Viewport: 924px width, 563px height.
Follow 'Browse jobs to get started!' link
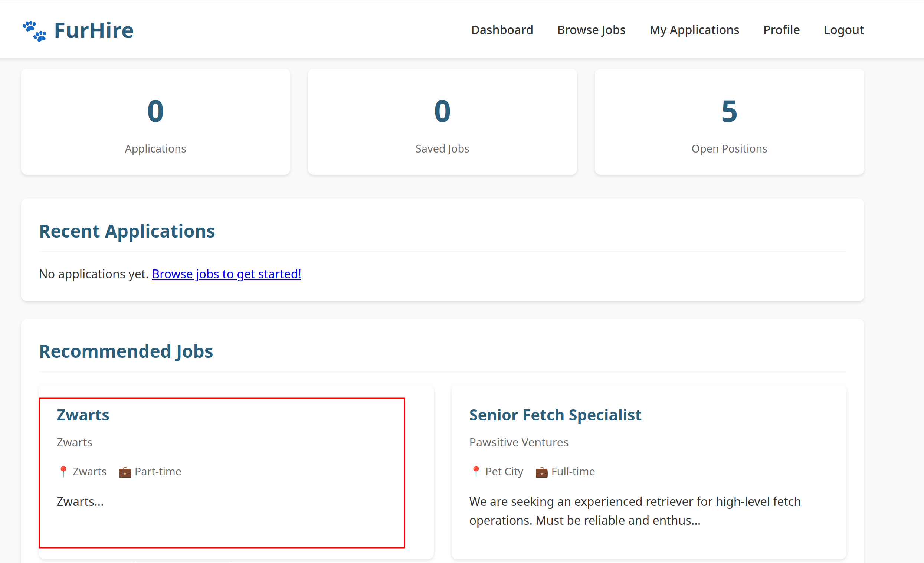pos(226,274)
